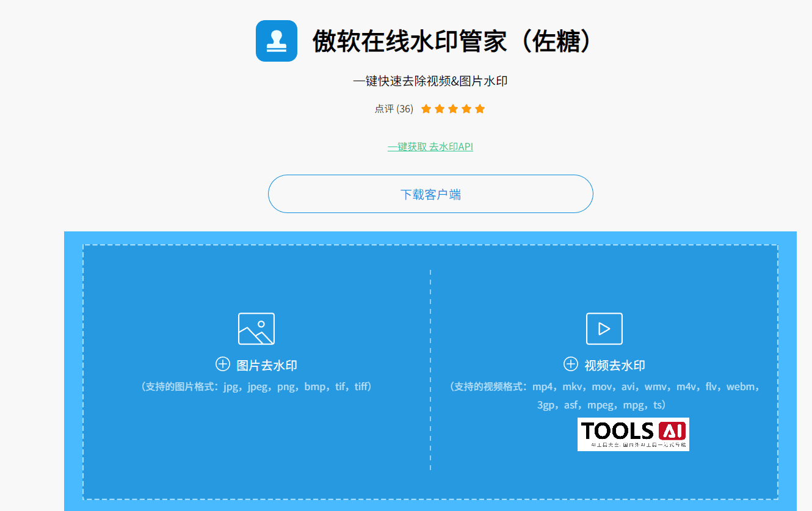
Task: Click the first orange rating star
Action: tap(426, 108)
